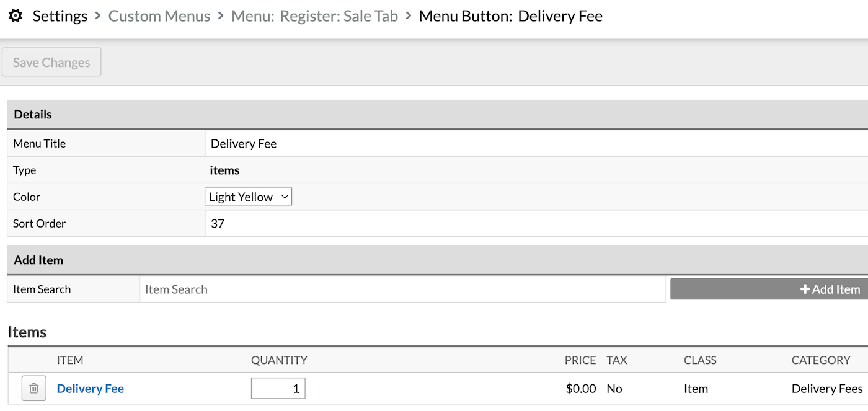The width and height of the screenshot is (868, 411).
Task: Click the ITEM column header
Action: pos(70,360)
